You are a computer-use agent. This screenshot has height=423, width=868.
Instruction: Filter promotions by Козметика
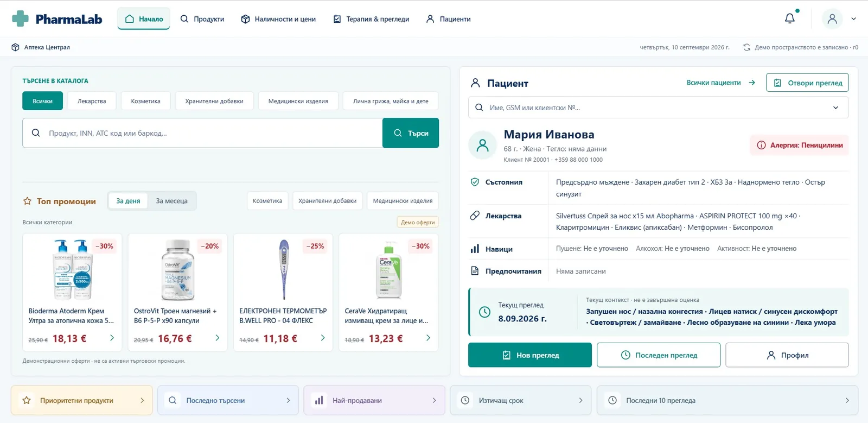point(267,201)
